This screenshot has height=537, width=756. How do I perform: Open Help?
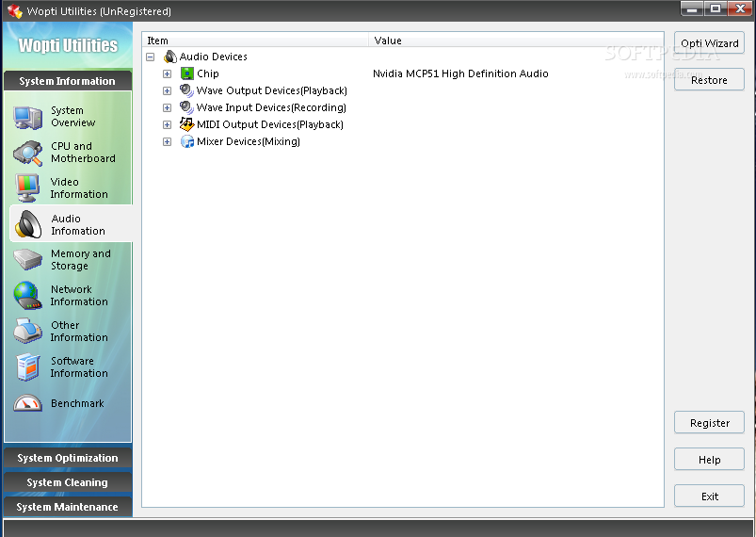click(x=709, y=460)
